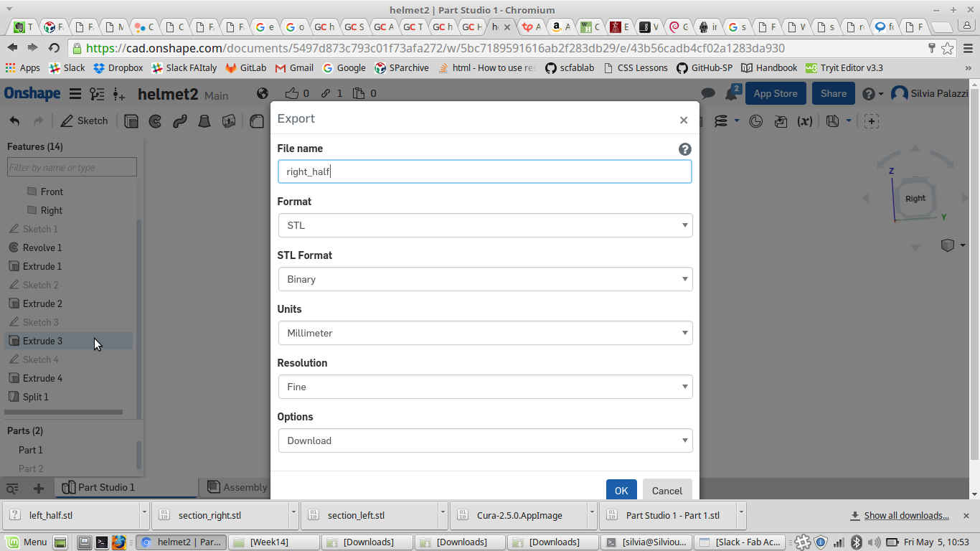The width and height of the screenshot is (980, 551).
Task: Switch to Week14 window in taskbar
Action: coord(274,542)
